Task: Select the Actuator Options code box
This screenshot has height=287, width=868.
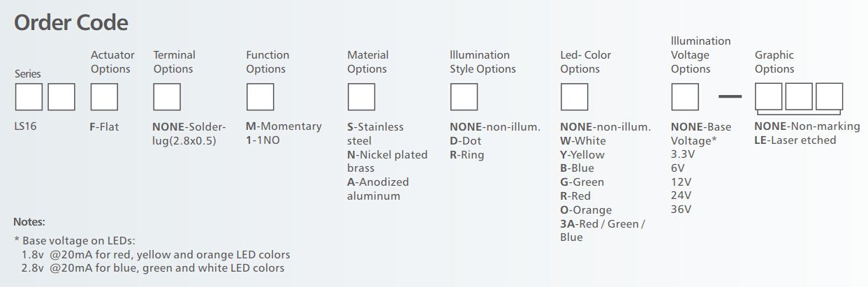Action: pos(104,97)
